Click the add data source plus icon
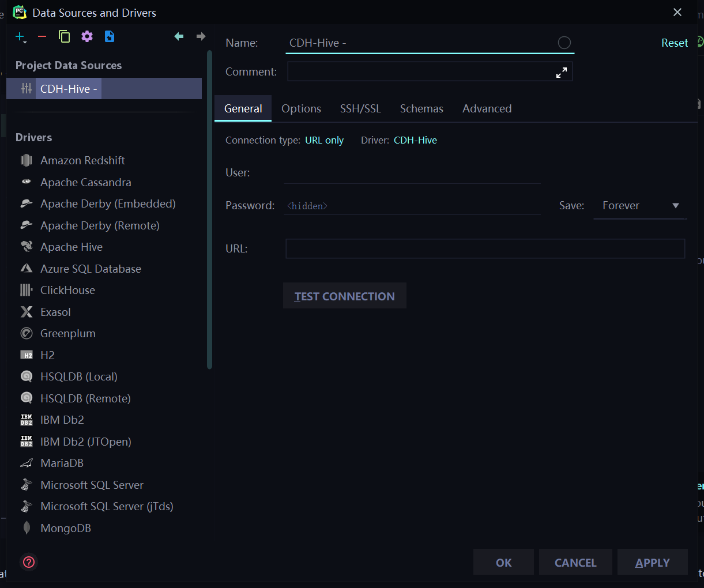This screenshot has width=704, height=588. (21, 37)
